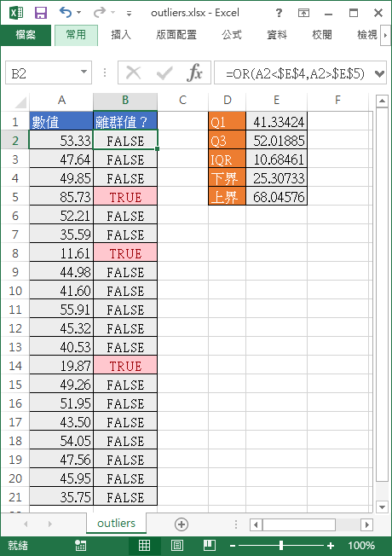Open the macro recording icon in the status bar
Screen dimensions: 392x556
click(80, 546)
